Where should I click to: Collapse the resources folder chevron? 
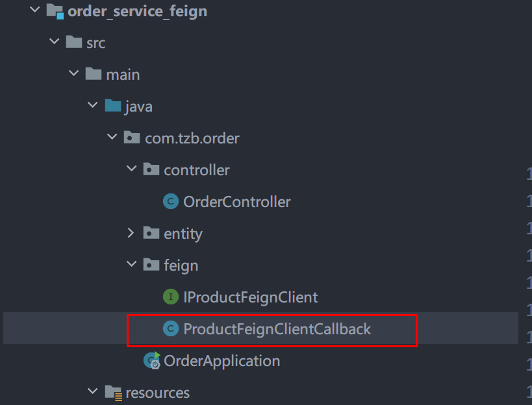pos(92,393)
